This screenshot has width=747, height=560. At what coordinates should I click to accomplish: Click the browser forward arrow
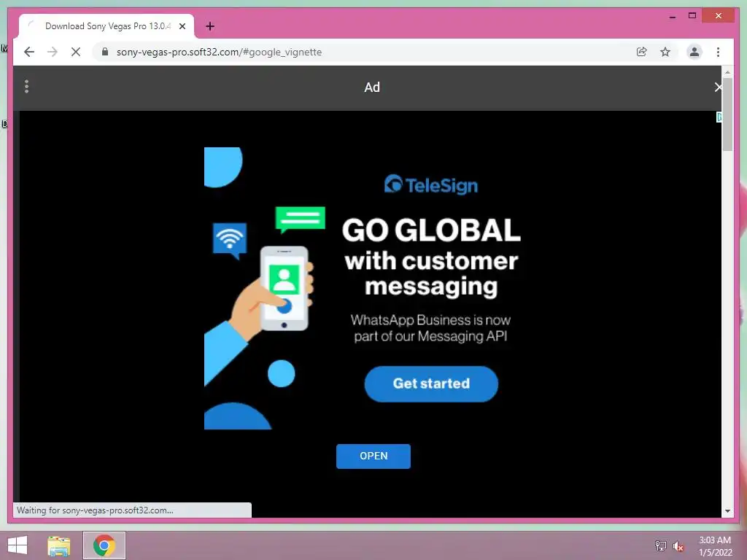click(x=53, y=52)
